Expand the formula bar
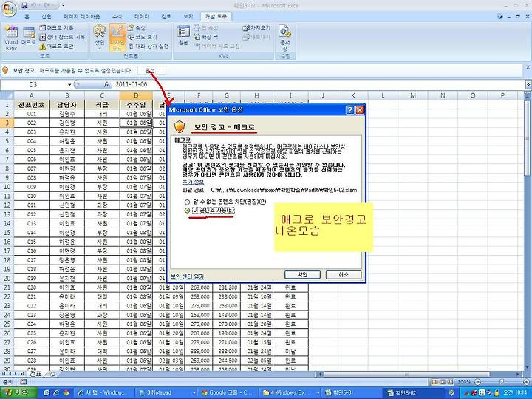Viewport: 532px width, 399px height. pos(528,84)
